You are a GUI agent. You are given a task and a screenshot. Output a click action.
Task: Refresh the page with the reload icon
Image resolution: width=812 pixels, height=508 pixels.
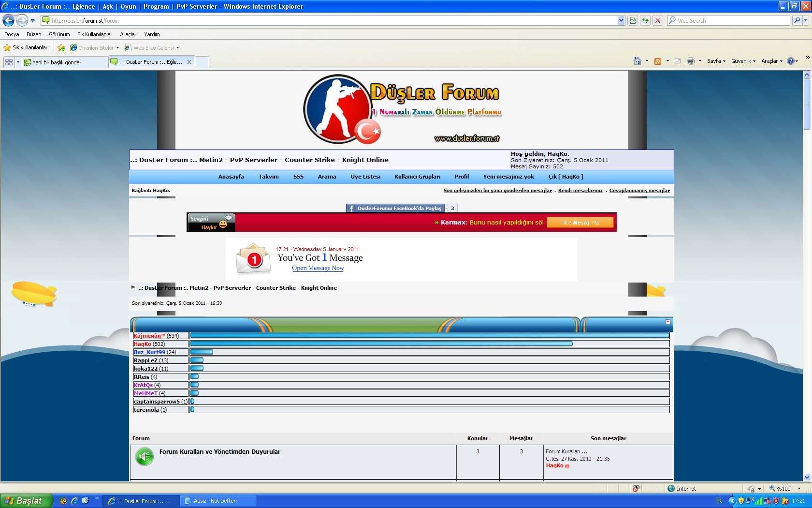pyautogui.click(x=645, y=20)
